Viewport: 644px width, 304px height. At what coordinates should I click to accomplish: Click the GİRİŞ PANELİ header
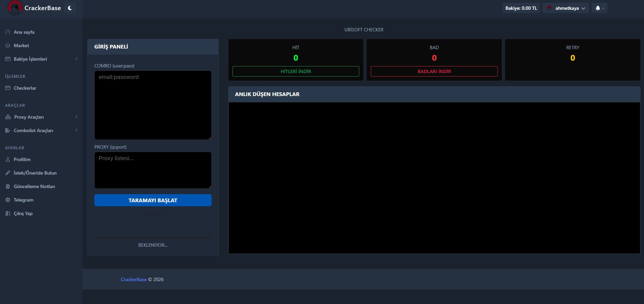pos(153,47)
